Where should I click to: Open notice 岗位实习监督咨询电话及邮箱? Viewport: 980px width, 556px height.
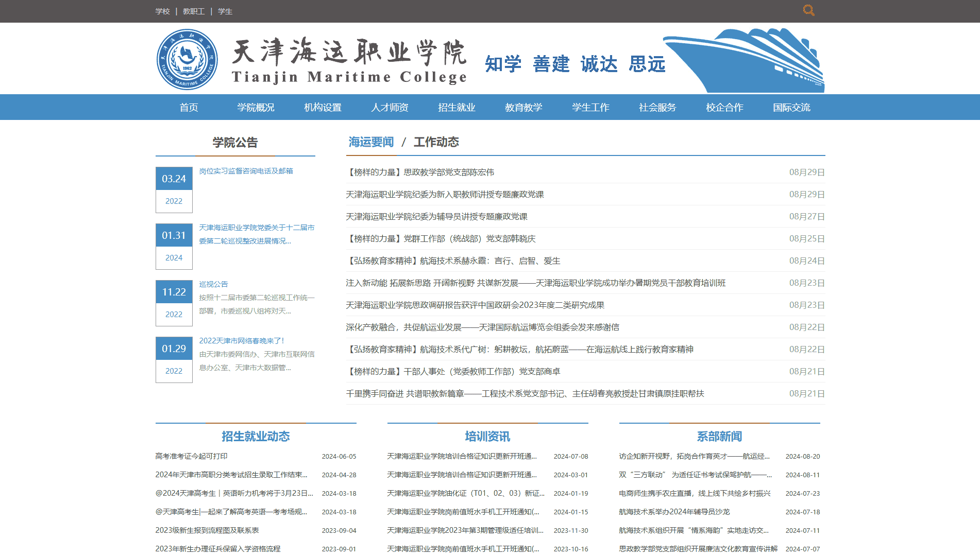[x=246, y=171]
